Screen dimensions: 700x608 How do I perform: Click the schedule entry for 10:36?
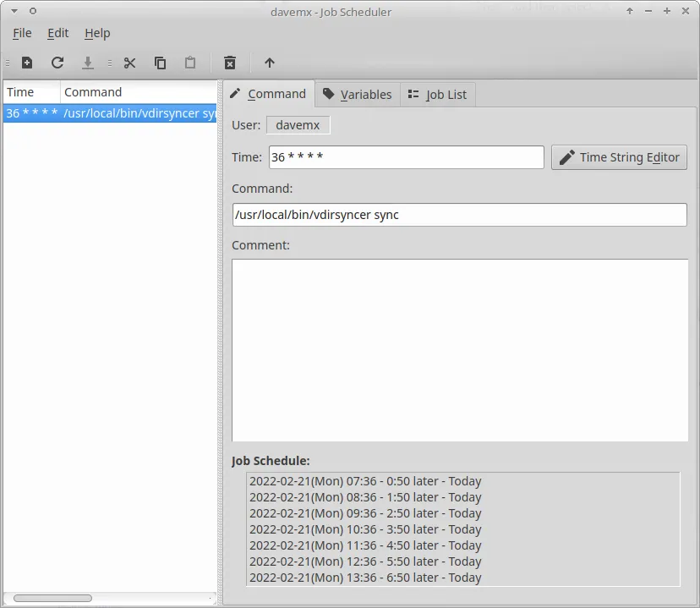(x=365, y=529)
